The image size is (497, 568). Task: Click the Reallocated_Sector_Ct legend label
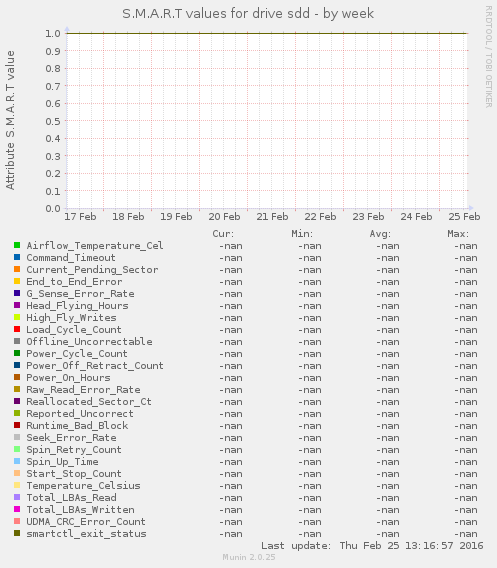[x=89, y=402]
